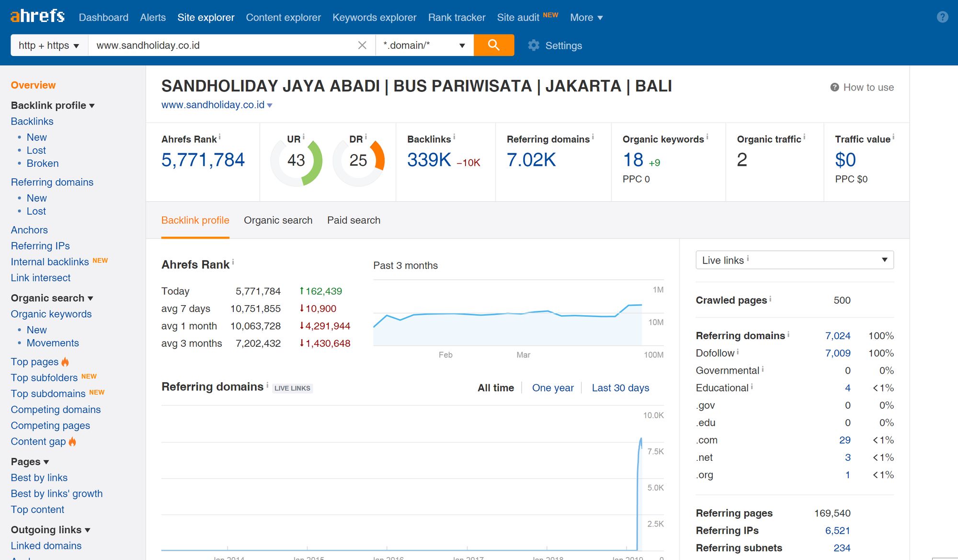Select All time chart range
This screenshot has height=560, width=958.
click(x=496, y=388)
